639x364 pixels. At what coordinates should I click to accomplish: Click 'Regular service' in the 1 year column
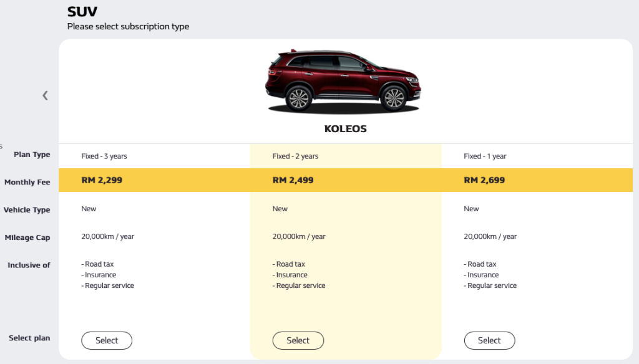click(492, 285)
